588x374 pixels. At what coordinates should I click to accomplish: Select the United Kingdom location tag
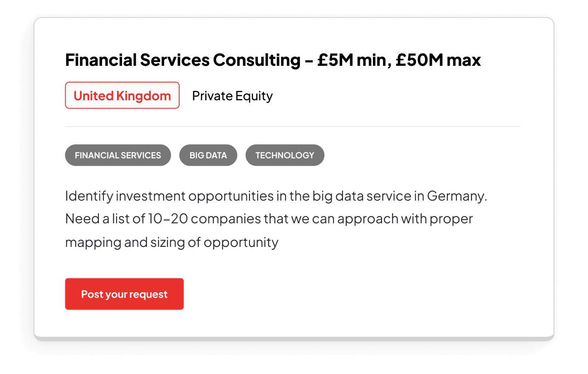(122, 95)
